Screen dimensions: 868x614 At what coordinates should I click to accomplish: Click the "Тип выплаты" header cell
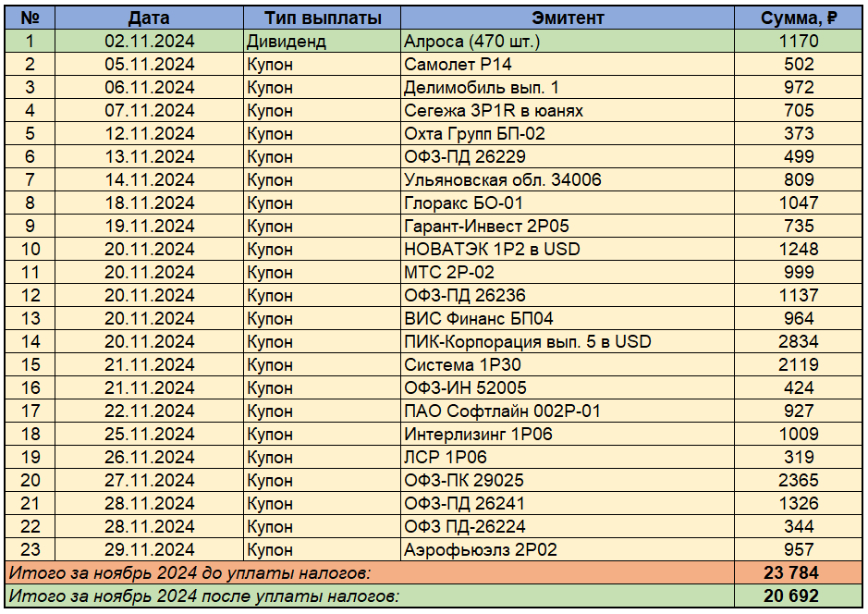pos(322,18)
